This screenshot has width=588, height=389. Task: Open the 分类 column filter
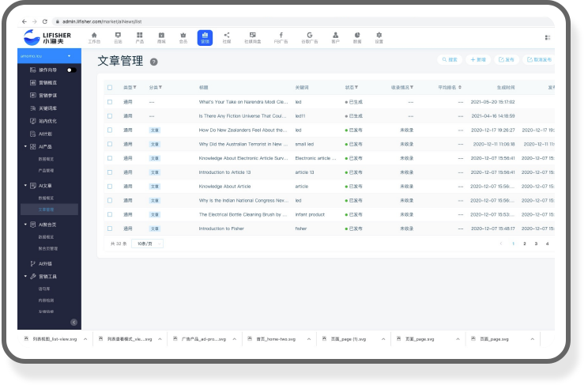[x=160, y=87]
